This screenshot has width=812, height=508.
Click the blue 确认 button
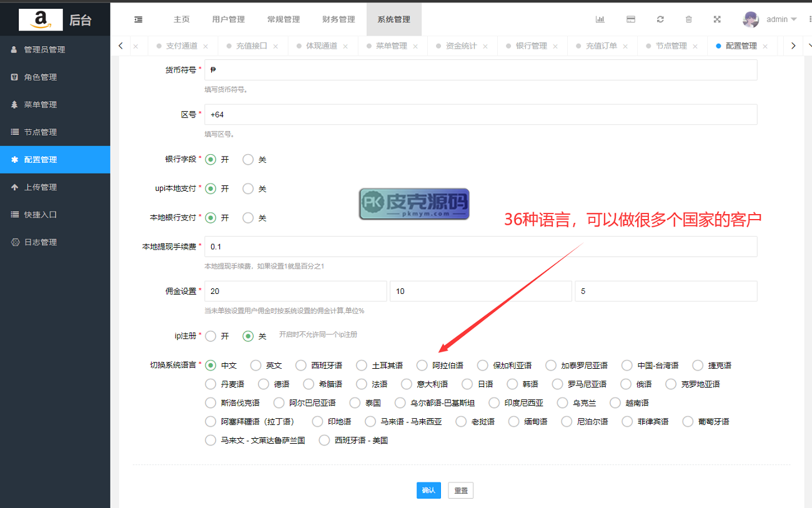(428, 491)
